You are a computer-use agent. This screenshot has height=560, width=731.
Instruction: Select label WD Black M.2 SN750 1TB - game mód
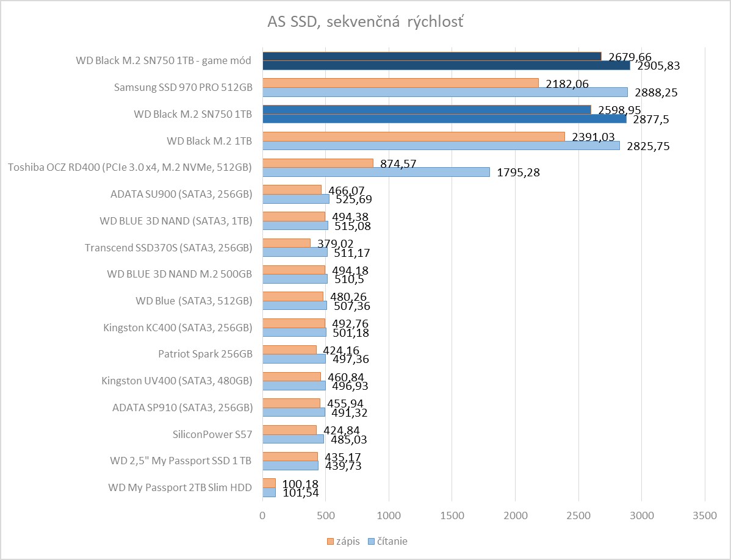coord(164,60)
